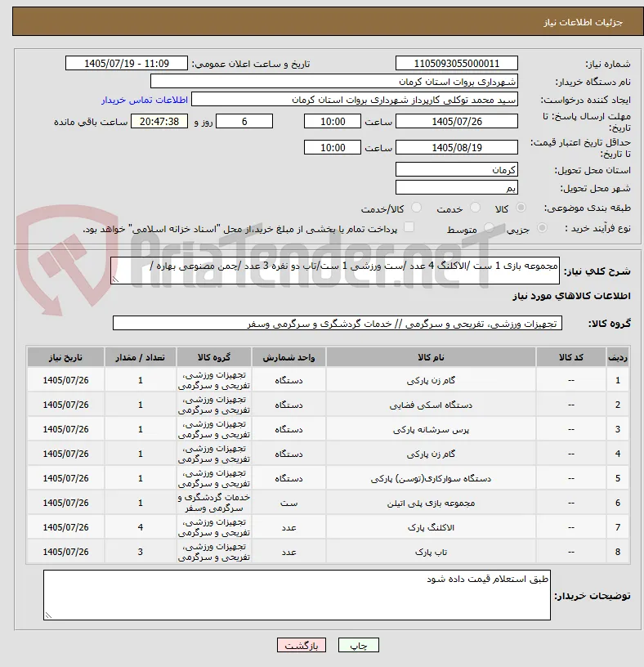
Task: Click the 1405/08/19 price validity date field
Action: point(456,148)
